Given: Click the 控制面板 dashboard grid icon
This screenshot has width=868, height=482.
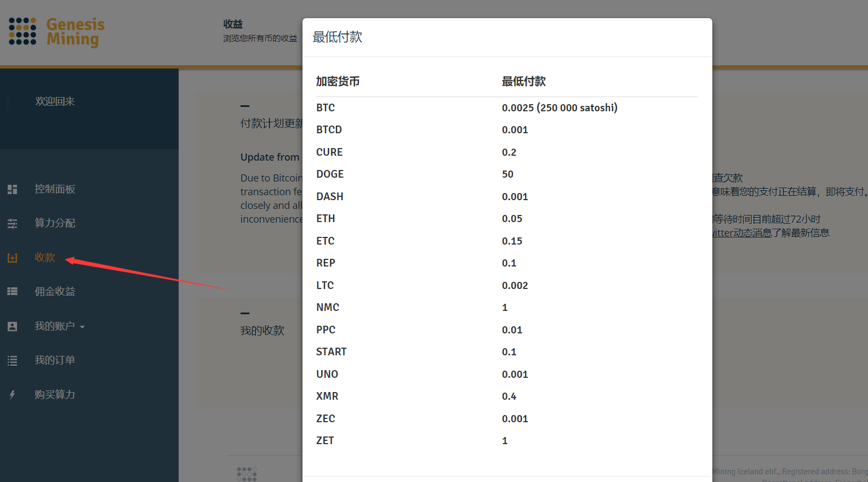Looking at the screenshot, I should pos(13,189).
